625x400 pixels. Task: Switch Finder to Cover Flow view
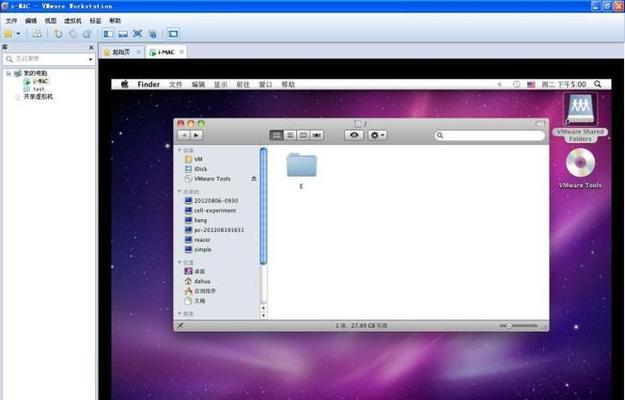(x=317, y=135)
